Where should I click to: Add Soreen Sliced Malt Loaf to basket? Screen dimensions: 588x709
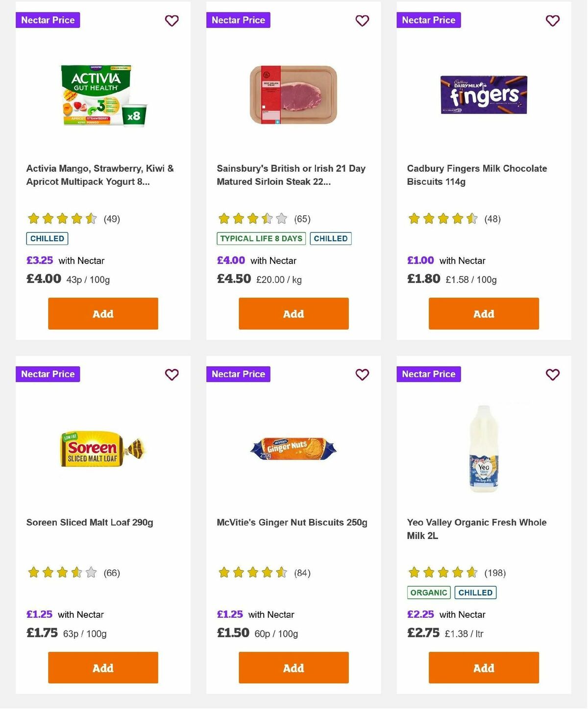tap(102, 667)
